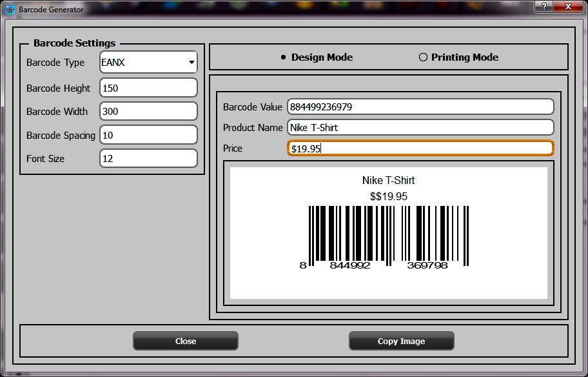This screenshot has height=377, width=588.
Task: Click the Product Name field
Action: pos(419,127)
